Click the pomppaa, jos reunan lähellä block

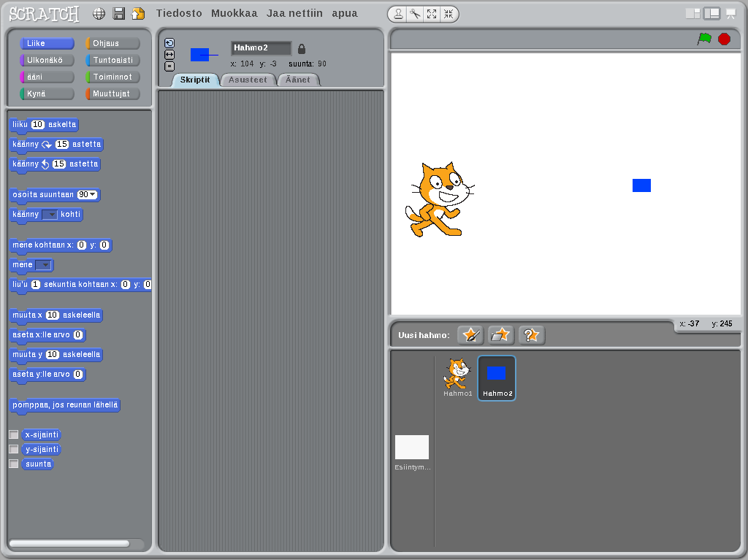click(65, 405)
